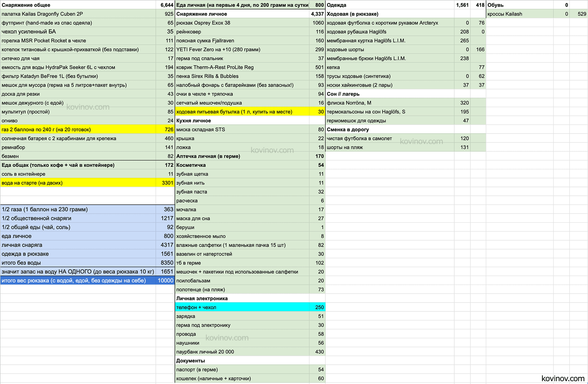Click 'ходовая рубашка Haglöfs' cell
This screenshot has height=384, width=588.
point(390,32)
